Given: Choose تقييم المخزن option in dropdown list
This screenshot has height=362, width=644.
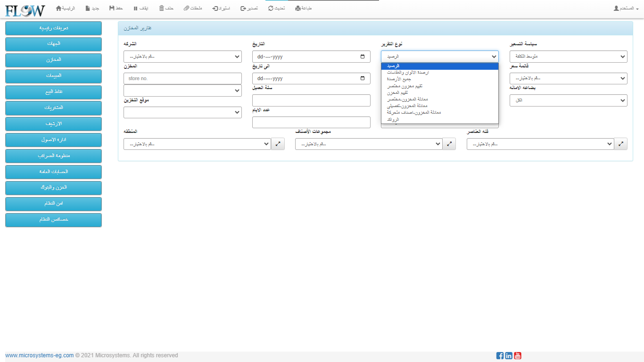Looking at the screenshot, I should 399,93.
